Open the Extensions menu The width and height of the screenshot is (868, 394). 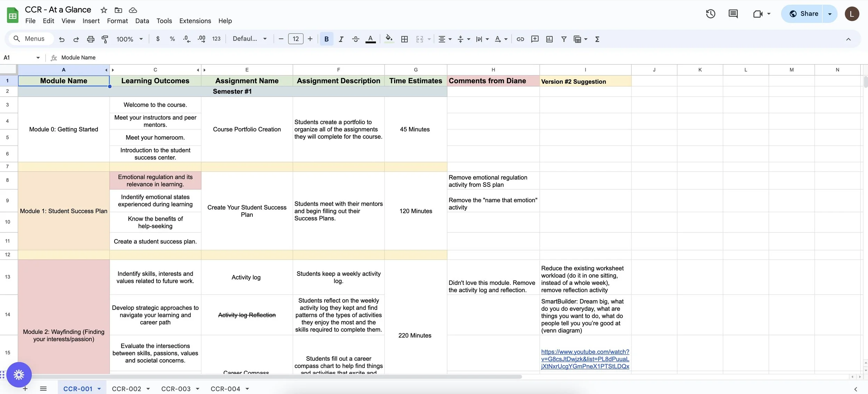pyautogui.click(x=195, y=21)
